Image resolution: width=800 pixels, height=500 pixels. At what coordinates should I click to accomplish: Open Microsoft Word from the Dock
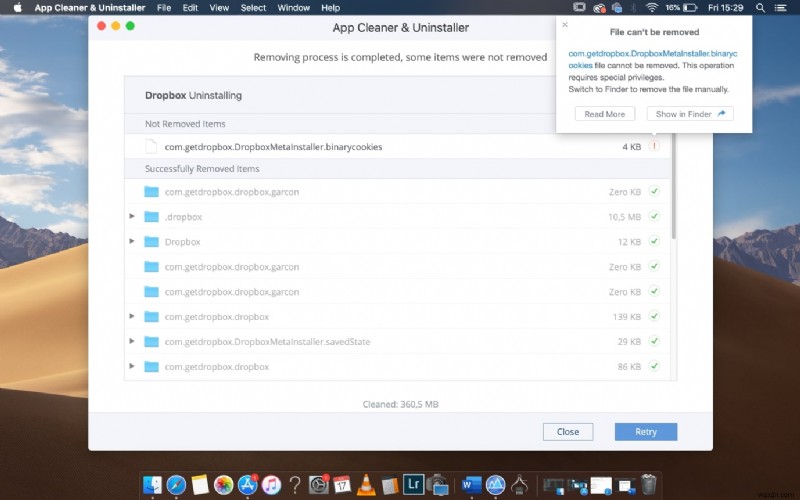tap(471, 485)
